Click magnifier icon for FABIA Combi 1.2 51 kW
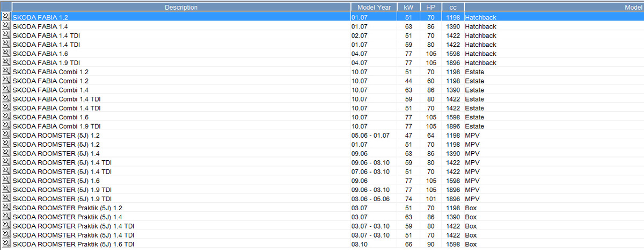644x250 pixels. tap(5, 72)
